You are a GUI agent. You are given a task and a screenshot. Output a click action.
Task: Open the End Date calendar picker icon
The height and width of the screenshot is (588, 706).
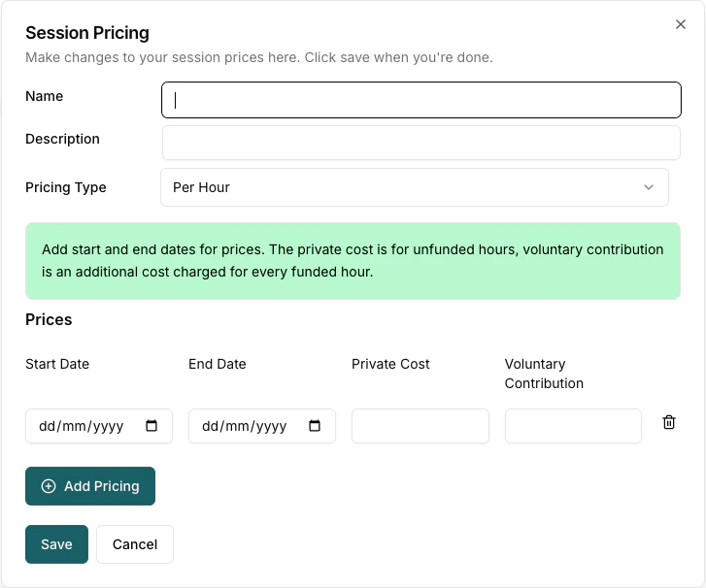pyautogui.click(x=315, y=426)
